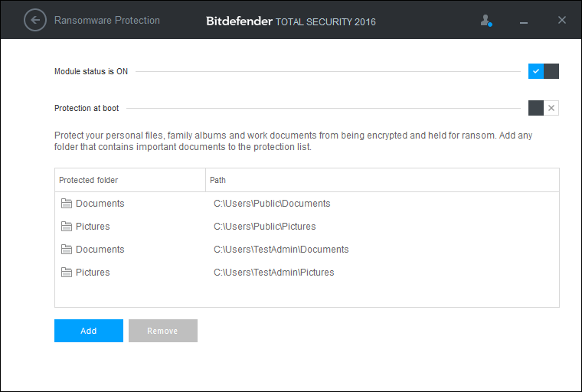Image resolution: width=582 pixels, height=392 pixels.
Task: Select the C:\Users\TestAdmin\Pictures path row
Action: 307,273
